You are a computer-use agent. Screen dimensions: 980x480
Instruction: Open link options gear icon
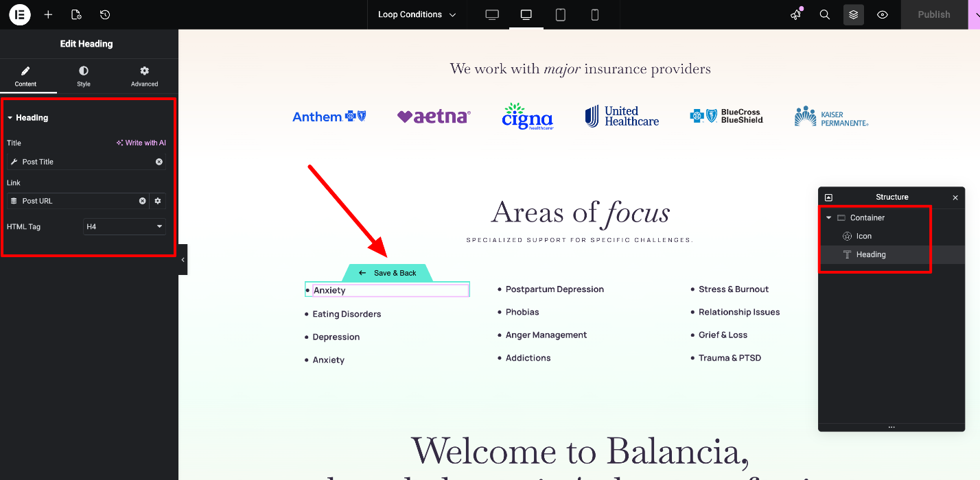[x=158, y=201]
